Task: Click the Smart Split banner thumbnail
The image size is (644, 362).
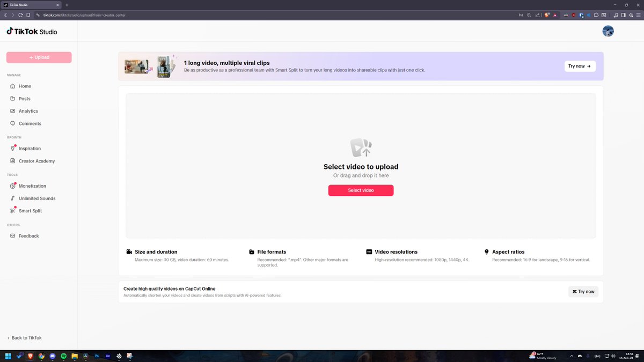Action: pyautogui.click(x=151, y=67)
